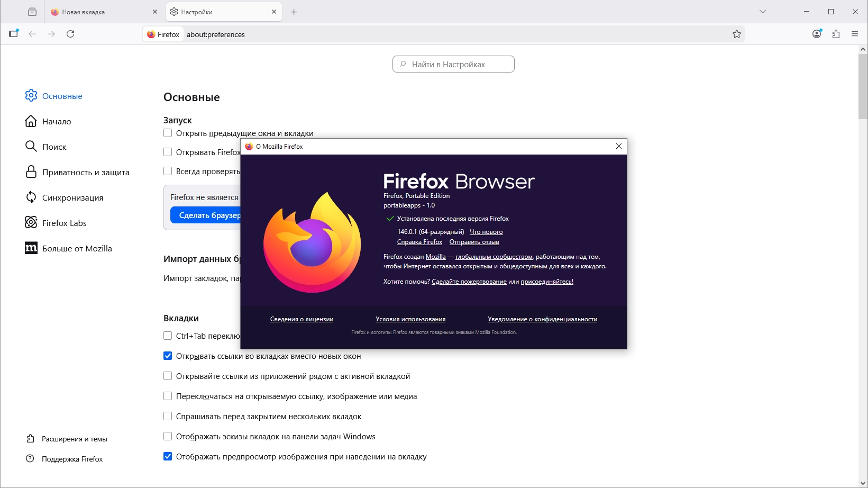Open 'Синхронизация' settings section
Image resolution: width=868 pixels, height=488 pixels.
click(72, 197)
